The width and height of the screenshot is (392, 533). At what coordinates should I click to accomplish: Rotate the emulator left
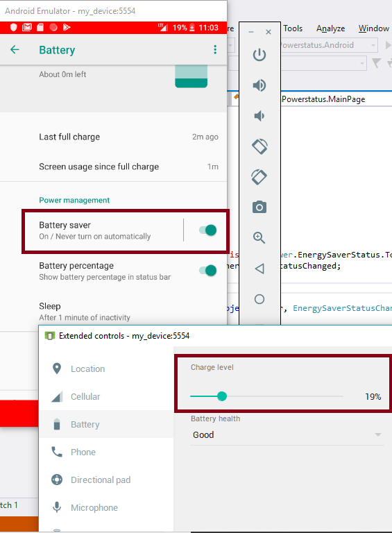259,146
